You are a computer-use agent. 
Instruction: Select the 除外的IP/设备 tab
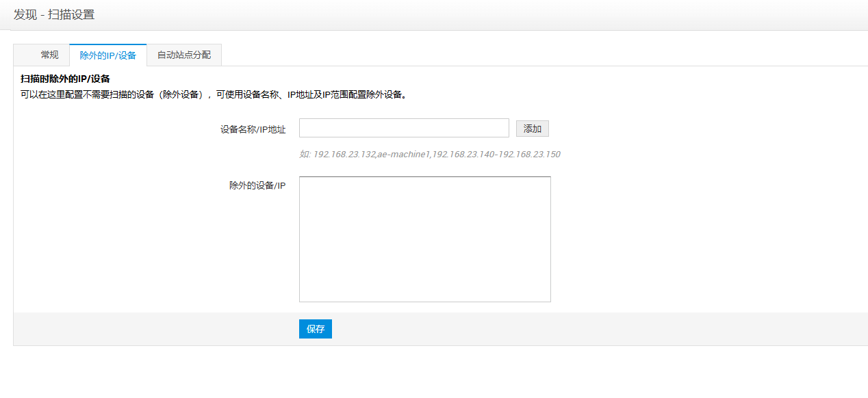point(108,55)
